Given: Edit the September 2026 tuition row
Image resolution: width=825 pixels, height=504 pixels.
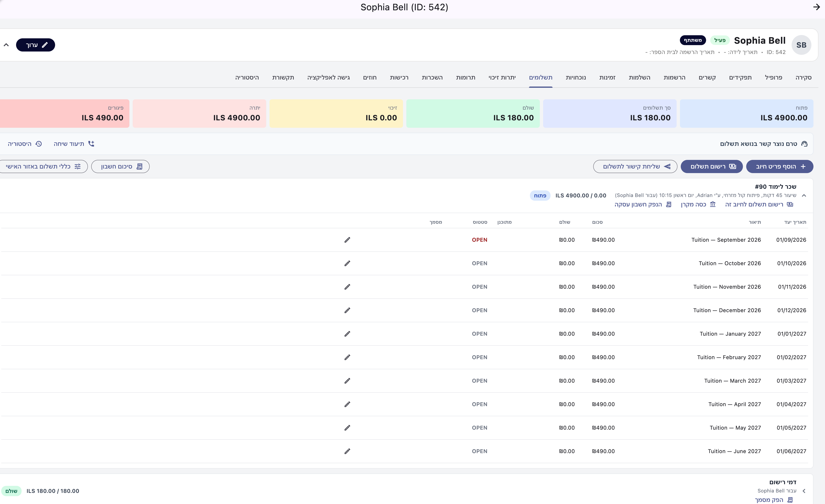Looking at the screenshot, I should click(347, 240).
